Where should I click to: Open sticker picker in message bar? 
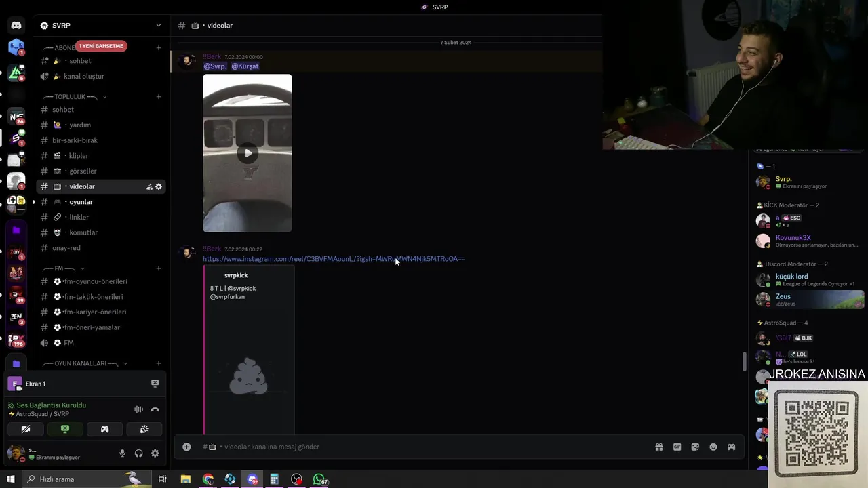695,447
